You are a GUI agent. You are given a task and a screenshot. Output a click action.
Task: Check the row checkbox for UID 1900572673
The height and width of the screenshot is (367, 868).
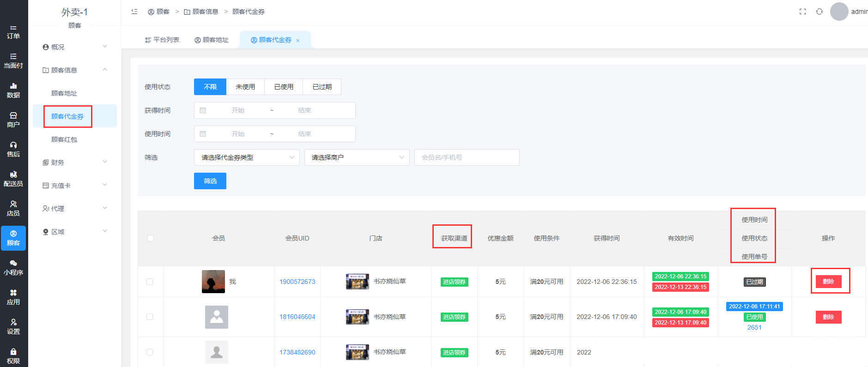(x=150, y=282)
